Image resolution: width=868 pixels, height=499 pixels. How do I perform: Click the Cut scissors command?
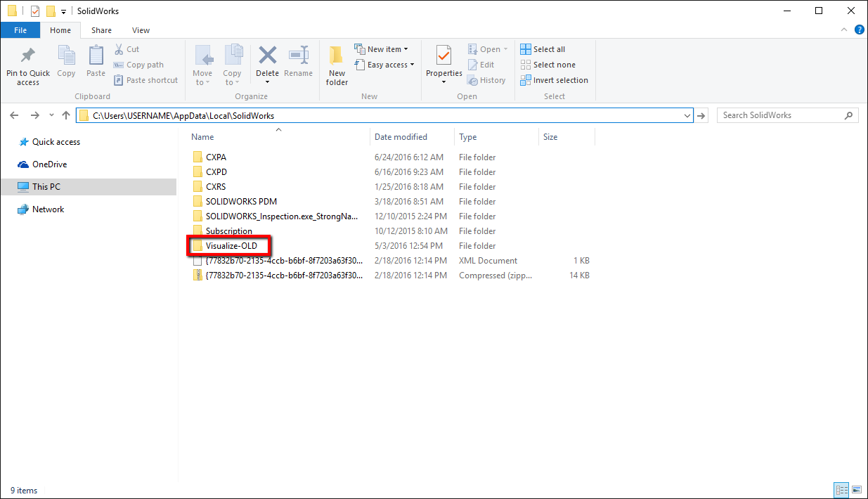(x=127, y=49)
